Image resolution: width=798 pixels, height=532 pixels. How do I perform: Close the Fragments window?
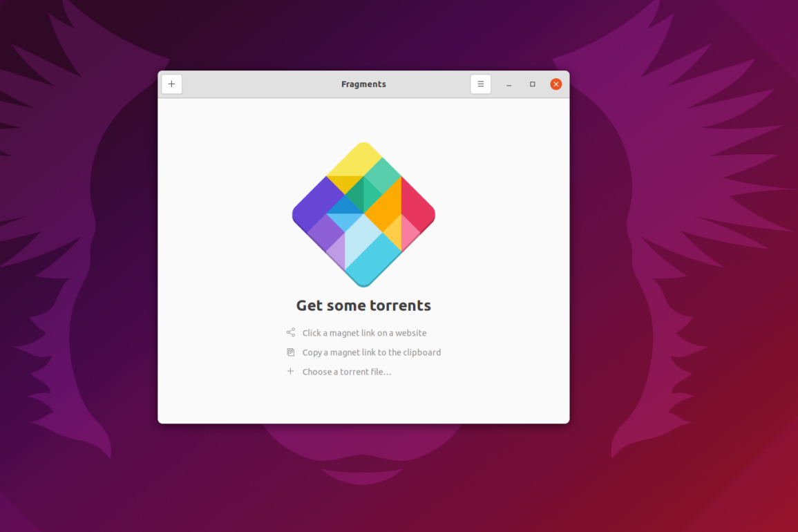[x=555, y=84]
